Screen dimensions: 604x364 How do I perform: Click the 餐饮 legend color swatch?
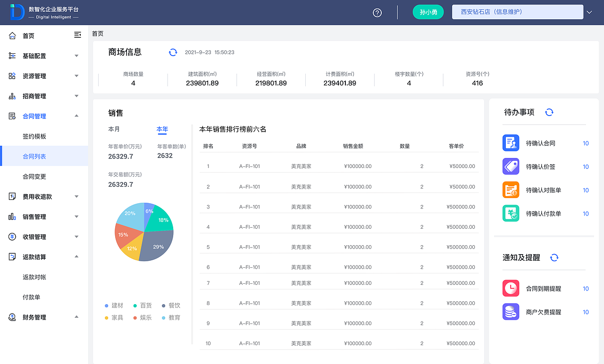tap(163, 305)
